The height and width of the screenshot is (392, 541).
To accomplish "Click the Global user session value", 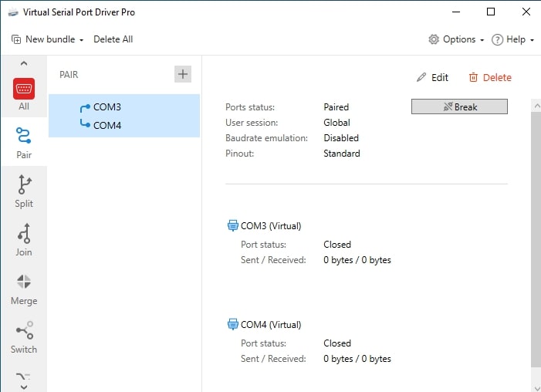I will point(336,123).
